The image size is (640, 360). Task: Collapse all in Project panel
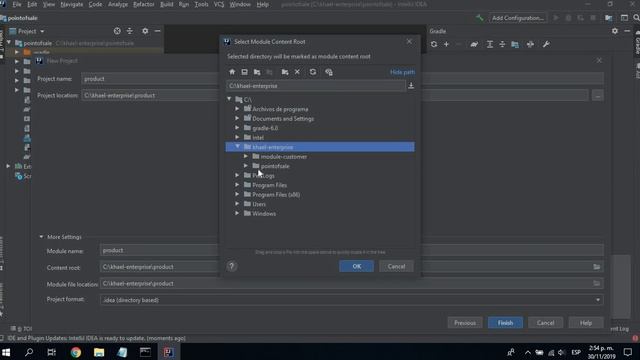pyautogui.click(x=130, y=31)
